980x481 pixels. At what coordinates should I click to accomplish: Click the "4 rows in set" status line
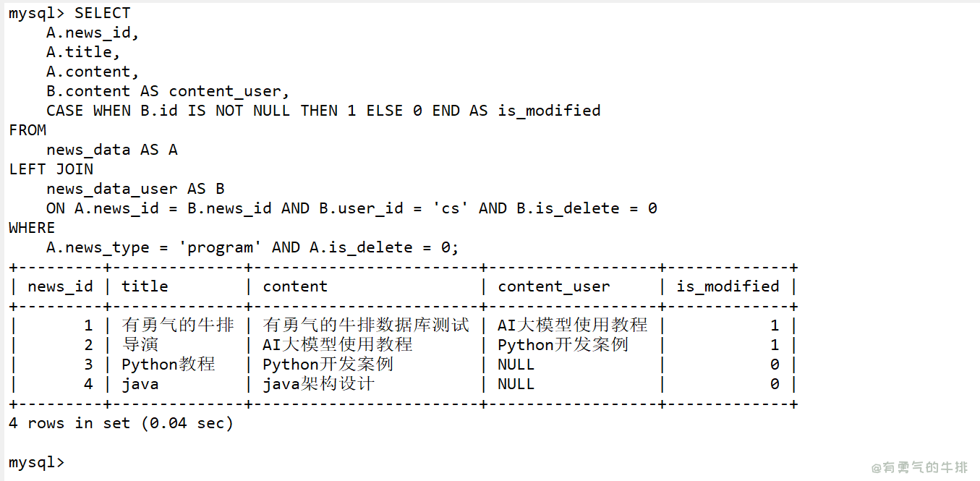pyautogui.click(x=121, y=423)
